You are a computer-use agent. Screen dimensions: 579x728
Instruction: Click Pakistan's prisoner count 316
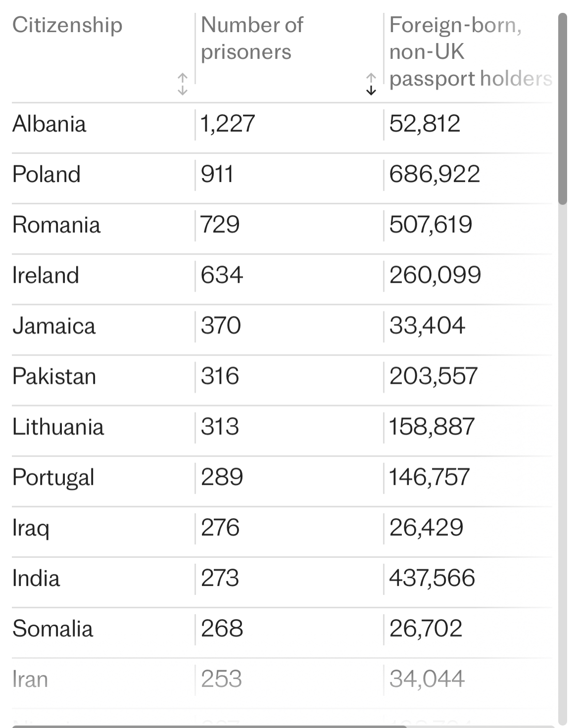click(x=220, y=376)
